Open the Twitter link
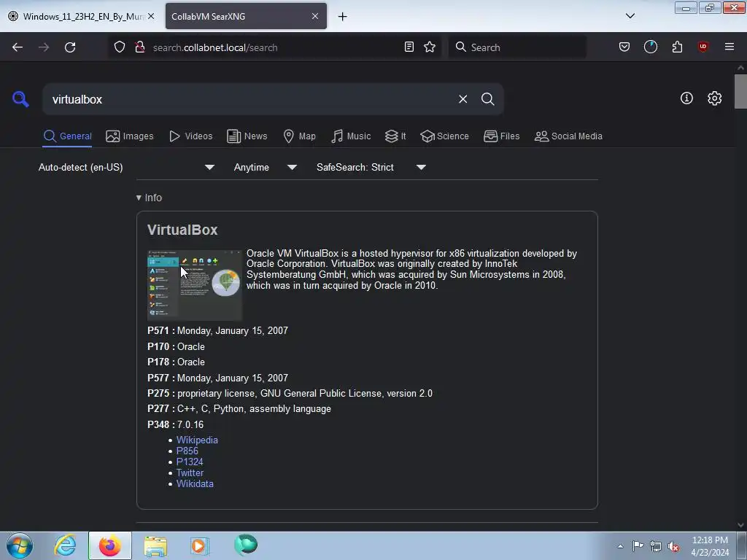 pos(190,472)
